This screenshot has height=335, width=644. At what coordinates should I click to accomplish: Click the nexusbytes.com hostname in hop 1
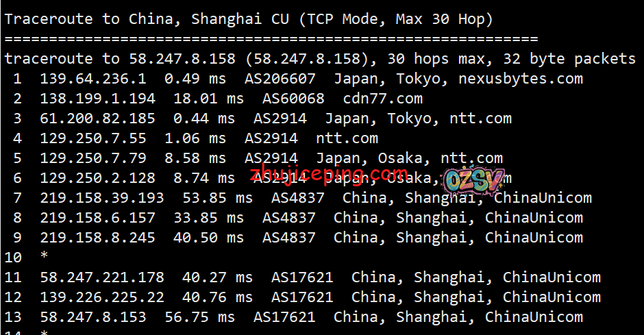[x=521, y=79]
